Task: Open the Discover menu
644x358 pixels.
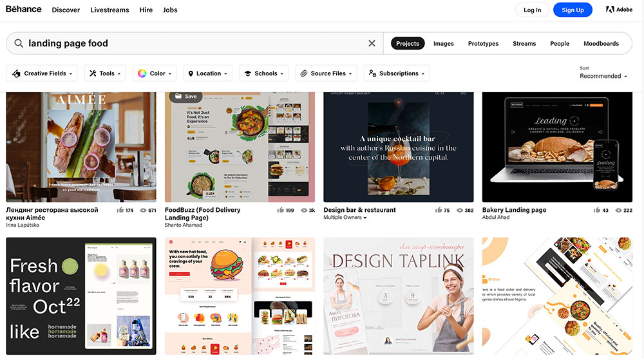Action: tap(66, 10)
